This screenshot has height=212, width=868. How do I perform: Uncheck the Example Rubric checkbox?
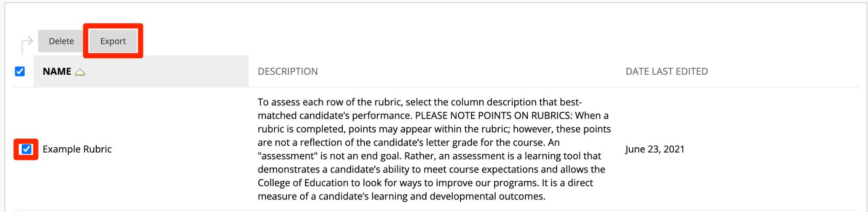(x=26, y=149)
